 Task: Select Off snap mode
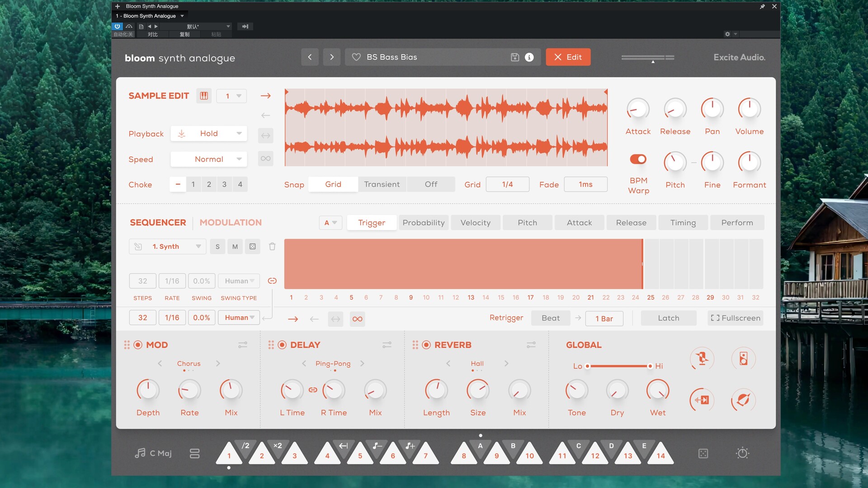tap(431, 184)
